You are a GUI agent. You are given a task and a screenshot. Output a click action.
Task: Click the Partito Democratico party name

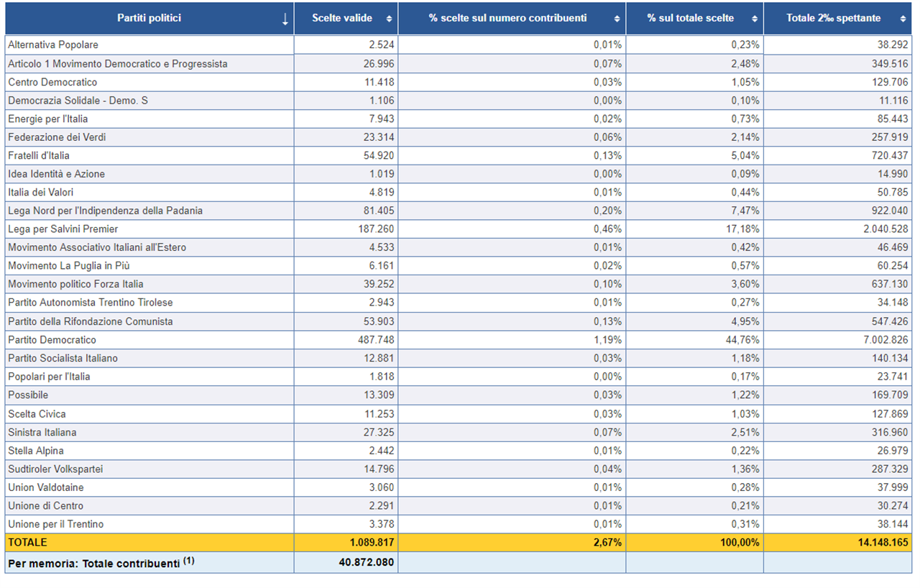[52, 340]
